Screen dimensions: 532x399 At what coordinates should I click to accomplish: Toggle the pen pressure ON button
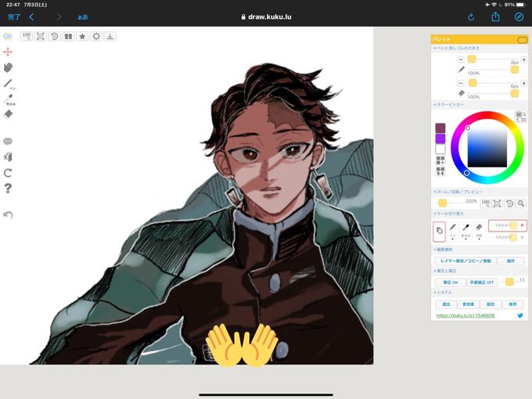pos(450,282)
